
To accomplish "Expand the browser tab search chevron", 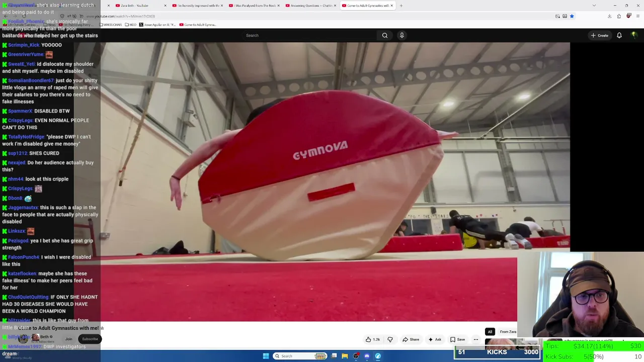I will [x=594, y=6].
